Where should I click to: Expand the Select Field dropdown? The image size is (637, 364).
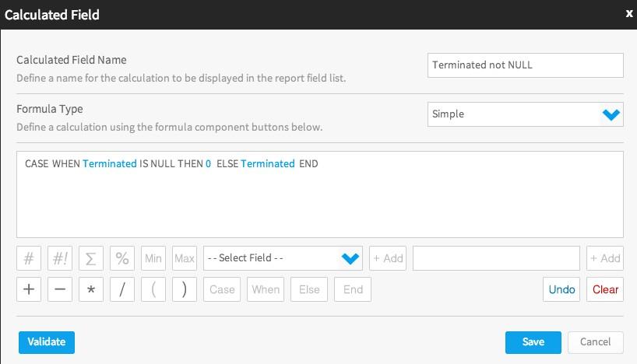click(x=283, y=258)
